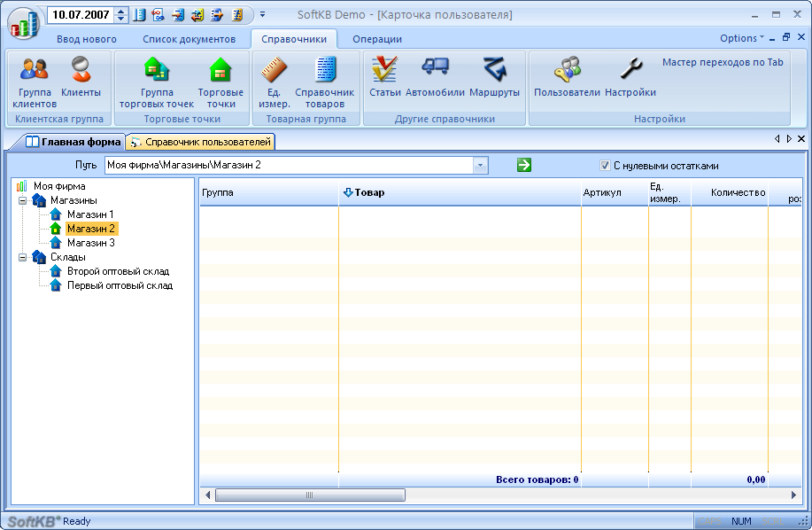This screenshot has width=812, height=530.
Task: Switch to Справочник пользователей tab
Action: [201, 142]
